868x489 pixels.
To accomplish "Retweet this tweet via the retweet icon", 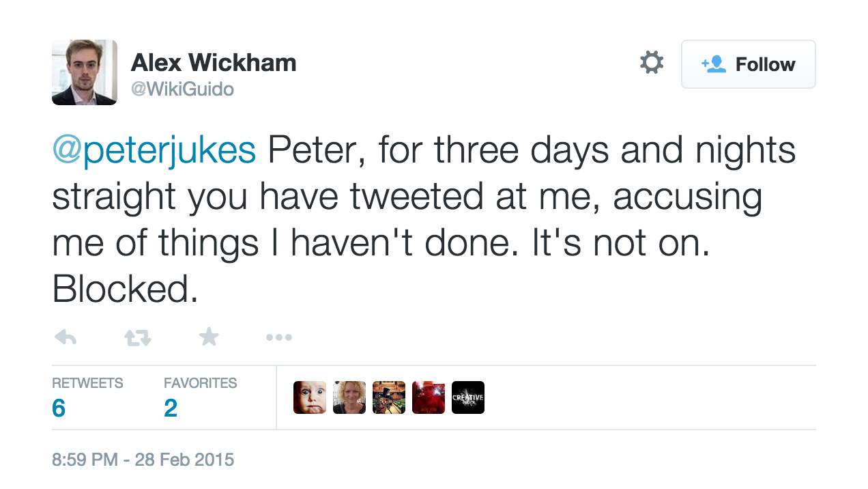I will pos(137,337).
